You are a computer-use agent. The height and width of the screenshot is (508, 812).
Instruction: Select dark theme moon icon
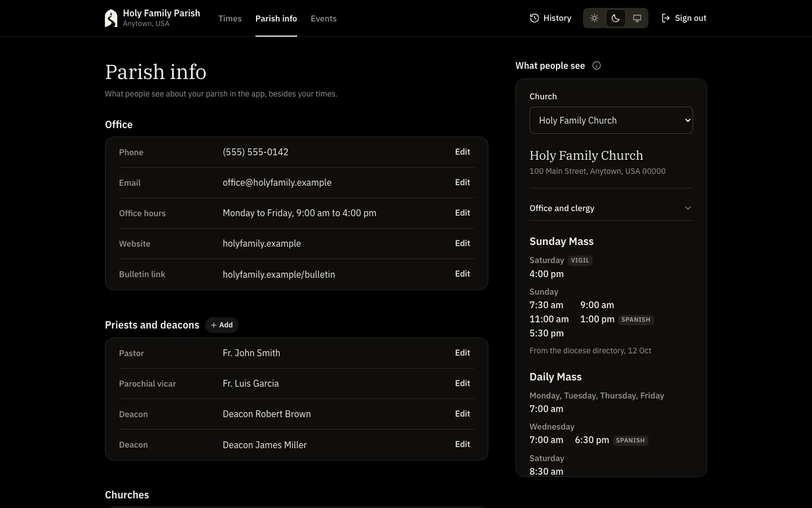click(x=616, y=18)
